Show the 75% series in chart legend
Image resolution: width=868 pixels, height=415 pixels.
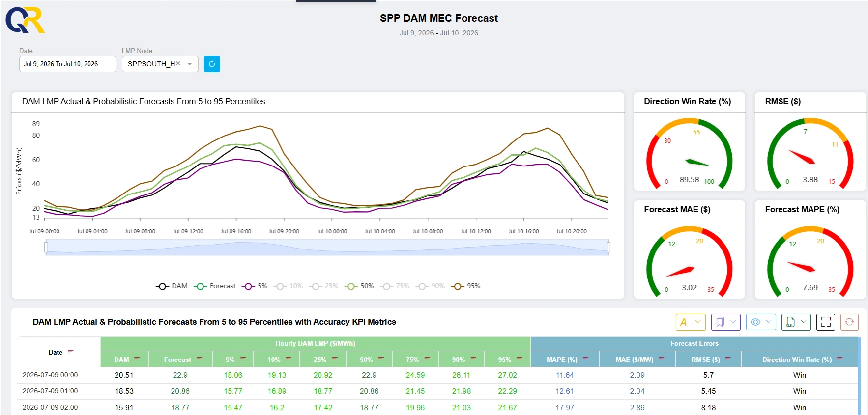tap(394, 286)
